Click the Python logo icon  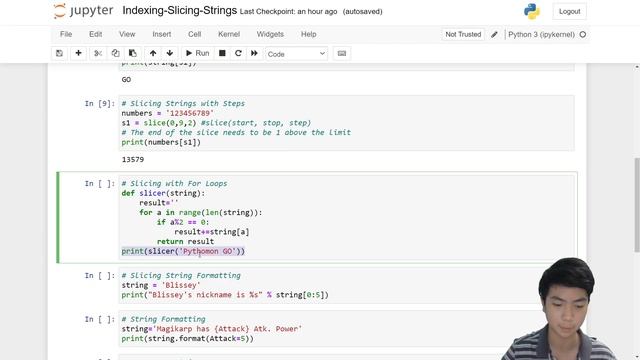click(x=532, y=11)
